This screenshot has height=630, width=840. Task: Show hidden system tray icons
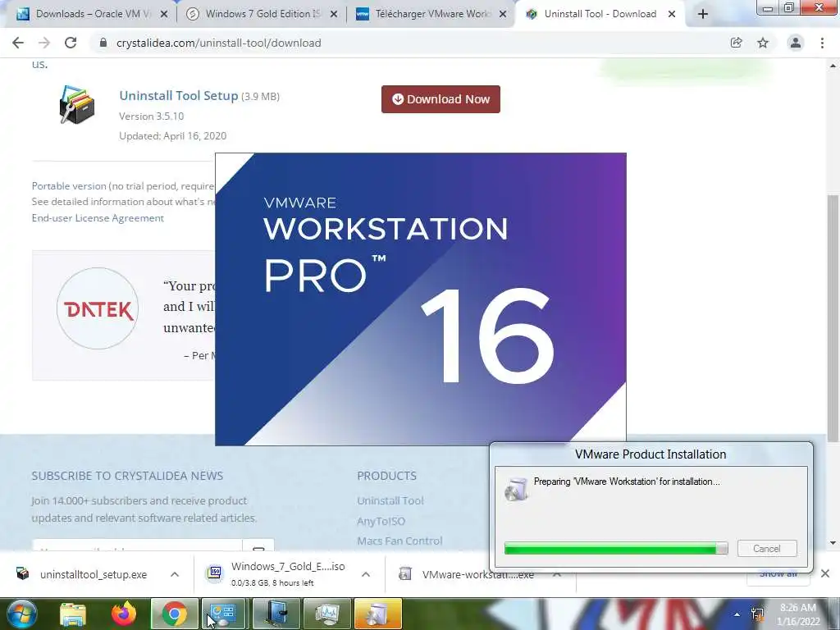coord(737,614)
